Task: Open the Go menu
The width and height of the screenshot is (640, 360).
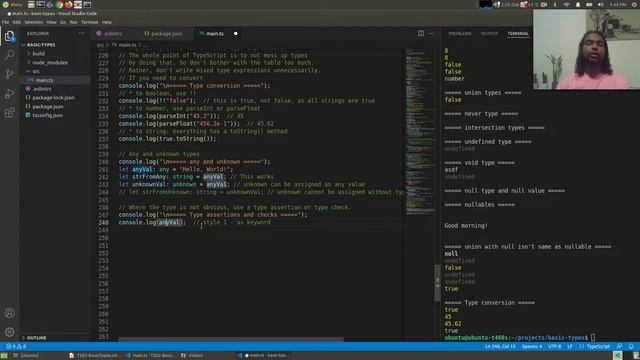Action: (63, 22)
